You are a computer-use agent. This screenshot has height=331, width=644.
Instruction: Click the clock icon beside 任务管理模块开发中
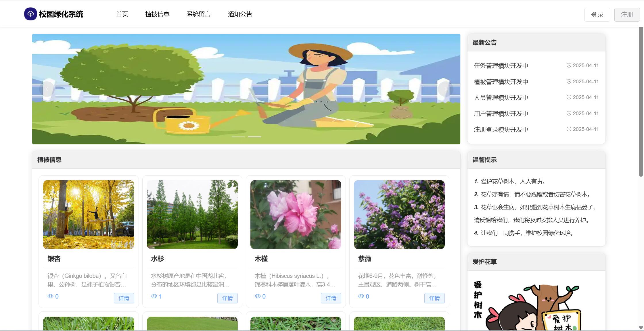tap(569, 65)
